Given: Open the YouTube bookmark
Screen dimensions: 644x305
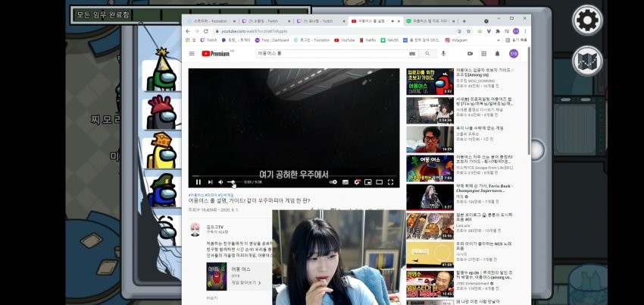Looking at the screenshot, I should coord(345,40).
